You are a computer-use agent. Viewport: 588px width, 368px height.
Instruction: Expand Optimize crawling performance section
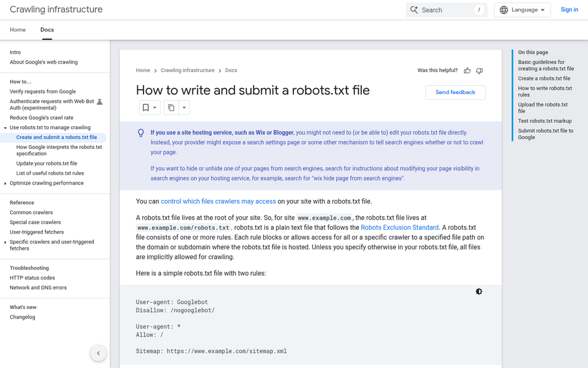[x=5, y=183]
